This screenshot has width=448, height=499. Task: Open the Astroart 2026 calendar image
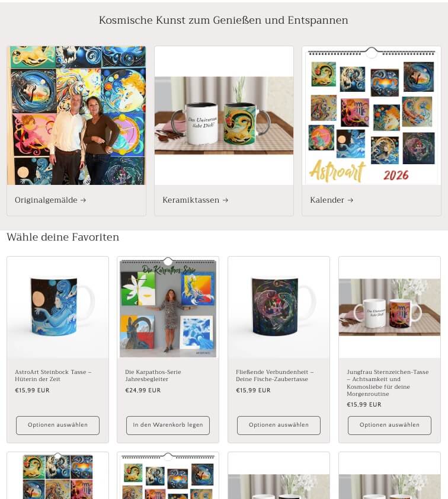click(372, 116)
